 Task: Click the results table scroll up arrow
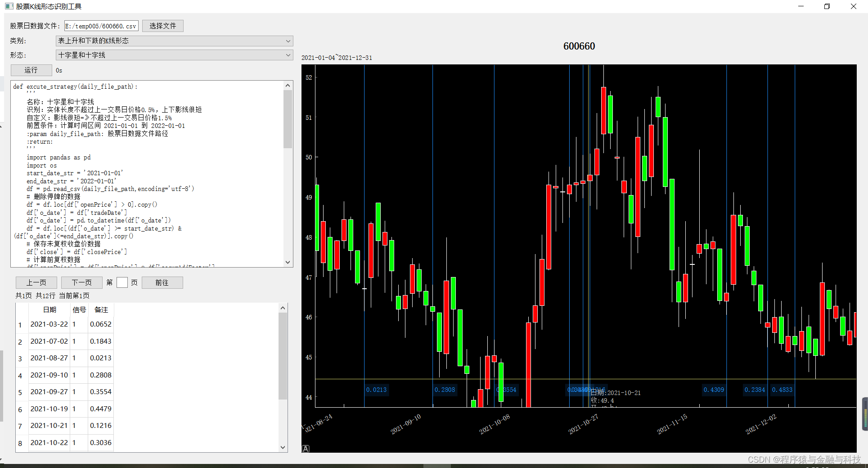tap(283, 308)
